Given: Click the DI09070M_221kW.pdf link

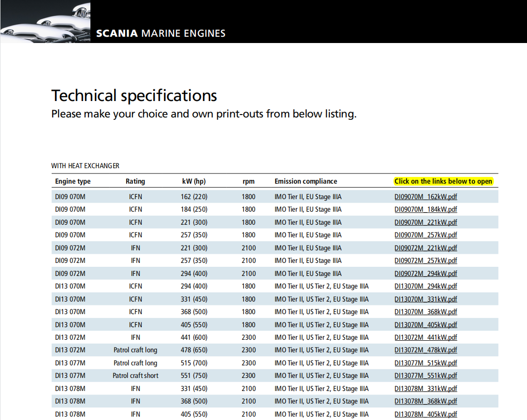Looking at the screenshot, I should [x=425, y=222].
